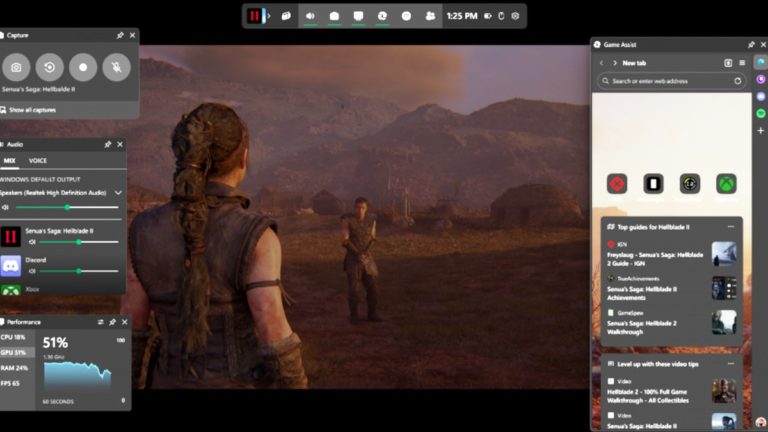Select the GPU 51% metric

[x=17, y=352]
